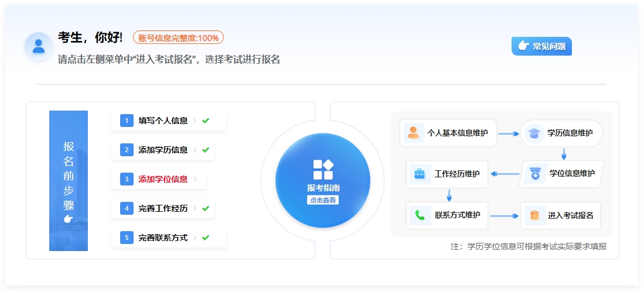Click the chevron arrow next to 完善联系方式
Screen dimensions: 644x292
195,238
